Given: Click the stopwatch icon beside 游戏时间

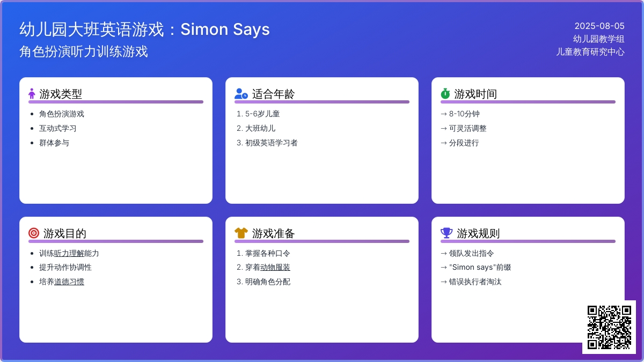Looking at the screenshot, I should coord(445,94).
